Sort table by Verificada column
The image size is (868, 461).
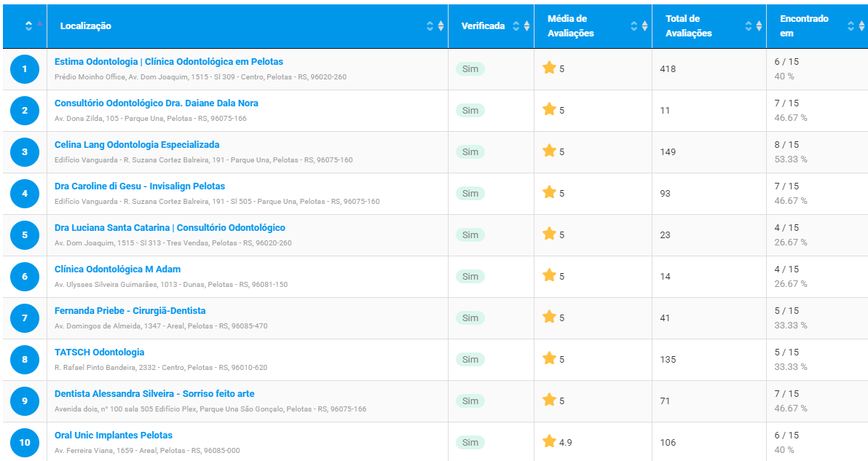(x=521, y=25)
